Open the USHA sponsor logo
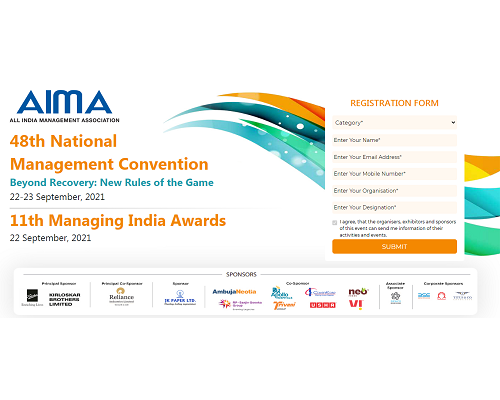 tap(322, 305)
